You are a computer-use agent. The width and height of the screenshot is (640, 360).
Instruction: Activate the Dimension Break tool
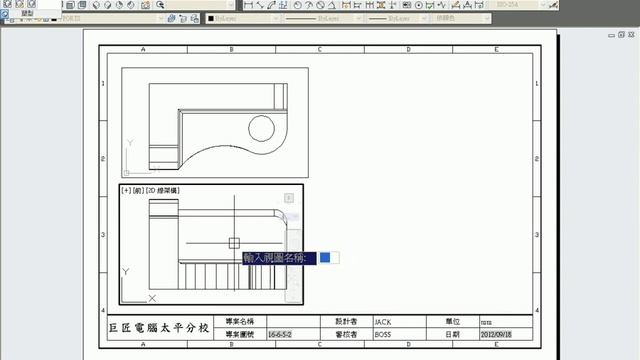tap(392, 5)
